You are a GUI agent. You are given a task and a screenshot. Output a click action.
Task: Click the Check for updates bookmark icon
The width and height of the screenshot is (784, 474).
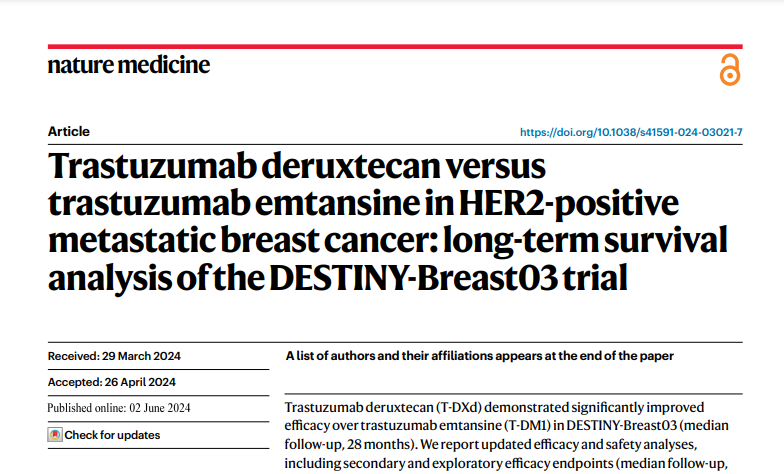coord(55,435)
